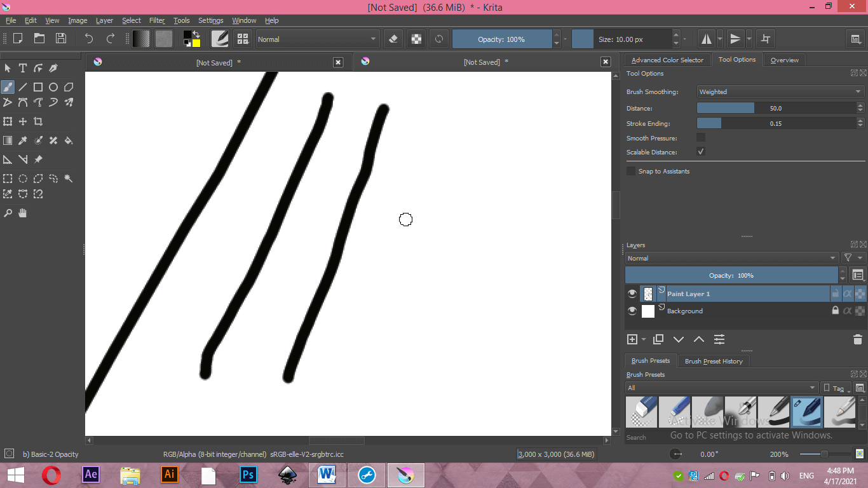This screenshot has width=868, height=488.
Task: Click the Open Document folder icon
Action: pyautogui.click(x=39, y=39)
